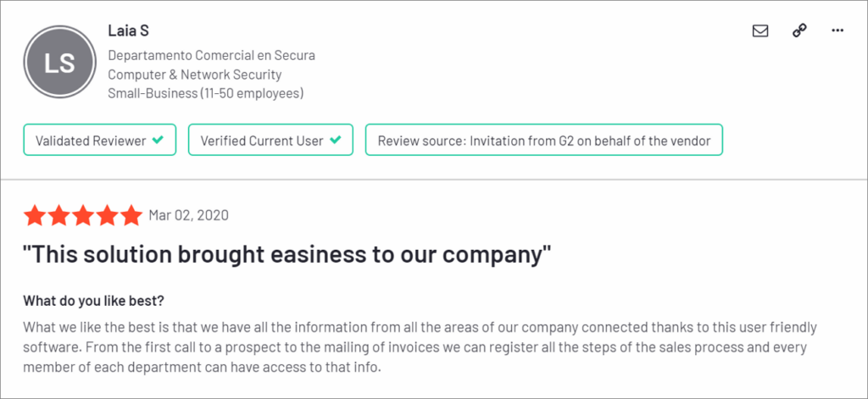Click the Computer & Network Security industry text

tap(195, 75)
